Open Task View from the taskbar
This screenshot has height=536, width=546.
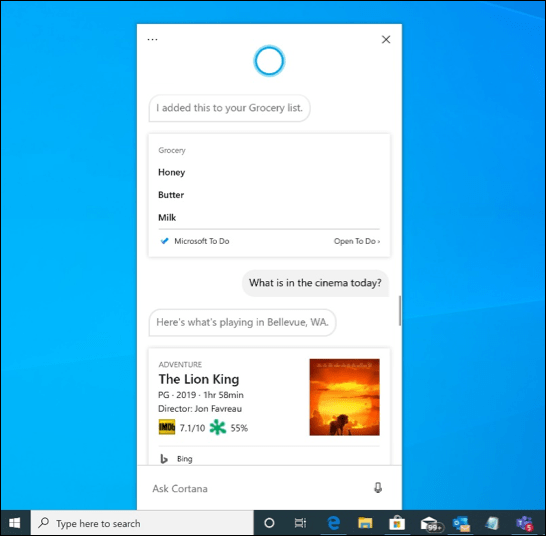[300, 523]
